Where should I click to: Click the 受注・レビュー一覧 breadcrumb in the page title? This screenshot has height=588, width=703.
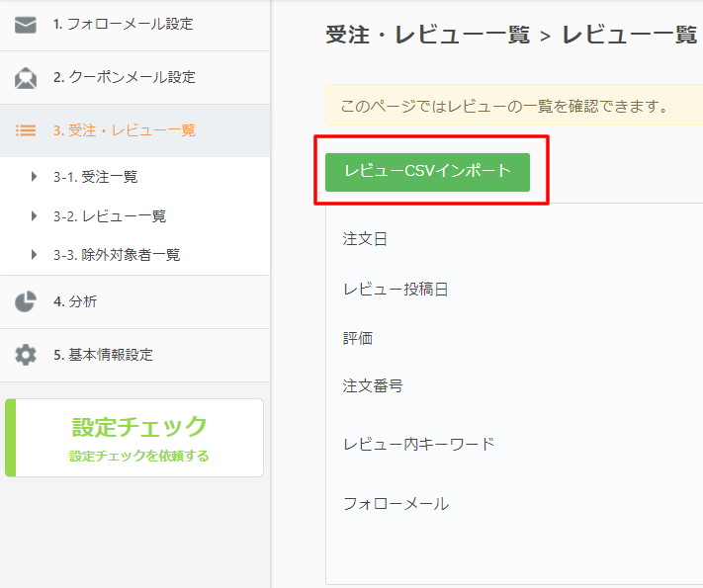[428, 35]
